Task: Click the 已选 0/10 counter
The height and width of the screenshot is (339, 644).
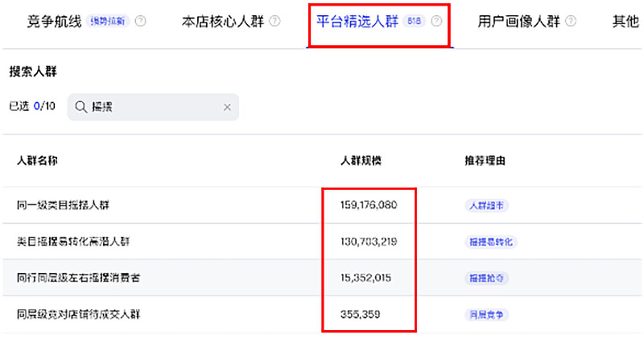Action: coord(32,106)
